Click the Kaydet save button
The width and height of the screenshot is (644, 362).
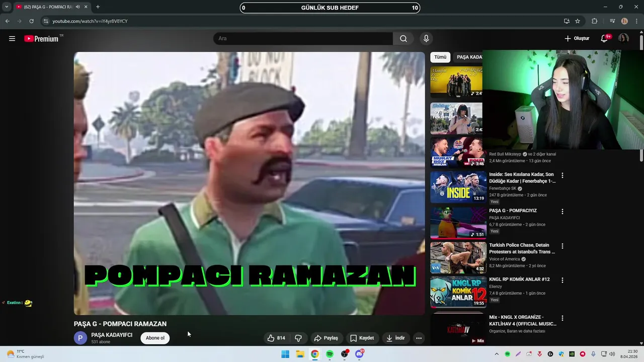click(x=362, y=338)
